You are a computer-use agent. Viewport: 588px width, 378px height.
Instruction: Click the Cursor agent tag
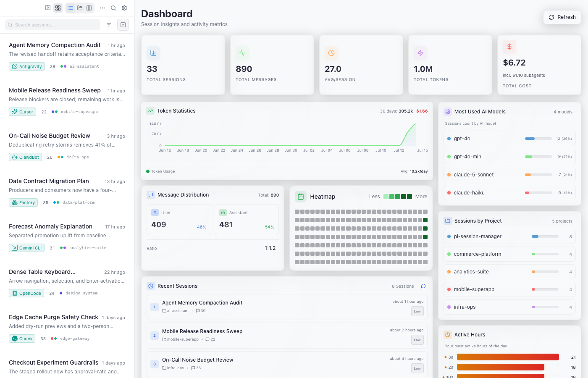point(22,112)
